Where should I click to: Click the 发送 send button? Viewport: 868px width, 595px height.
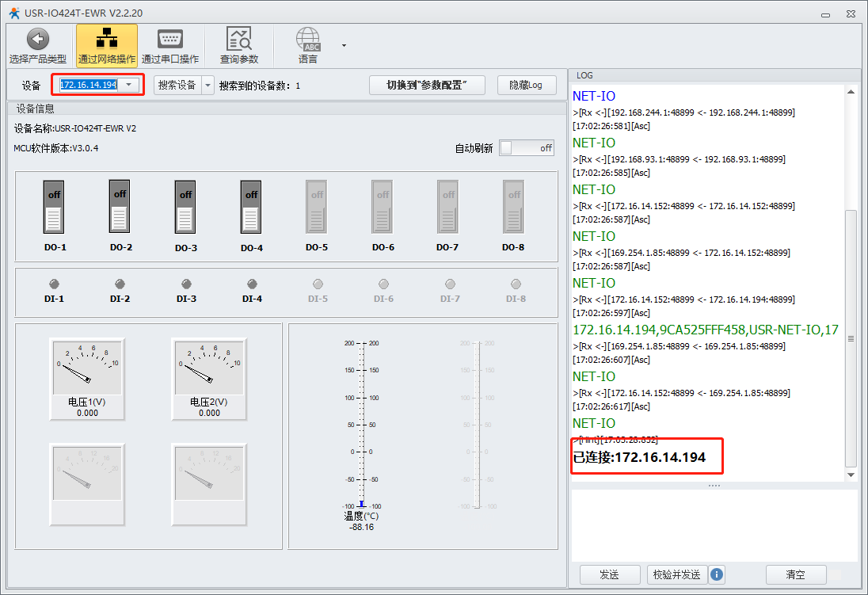610,574
